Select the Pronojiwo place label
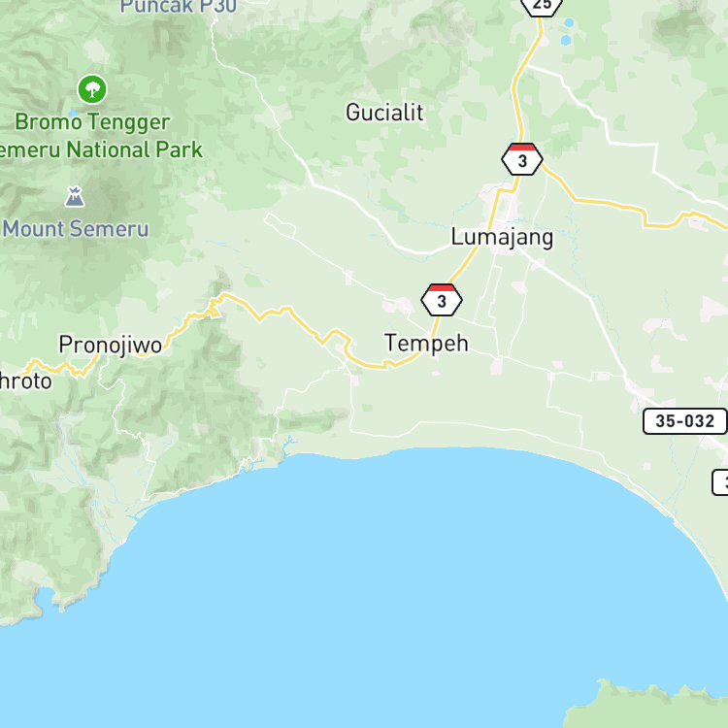Image resolution: width=728 pixels, height=728 pixels. point(110,345)
